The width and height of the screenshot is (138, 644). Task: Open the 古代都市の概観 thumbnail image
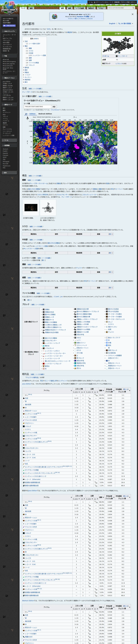(31, 207)
